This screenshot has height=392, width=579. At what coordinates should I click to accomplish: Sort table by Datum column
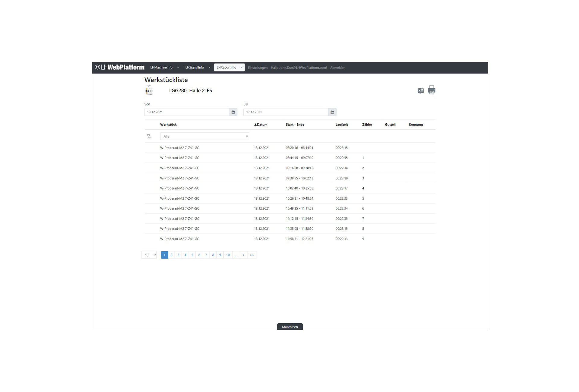point(261,125)
